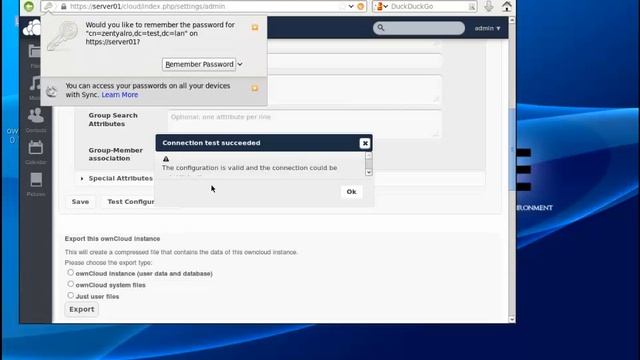The width and height of the screenshot is (640, 360).
Task: Click the warning triangle icon in dialog
Action: pyautogui.click(x=166, y=159)
